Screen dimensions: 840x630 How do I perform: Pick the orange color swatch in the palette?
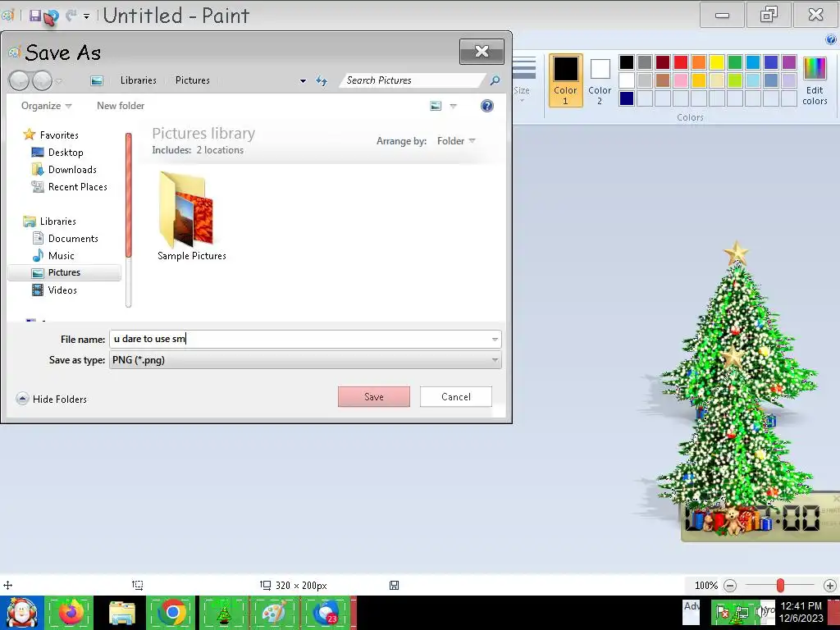[x=699, y=62]
